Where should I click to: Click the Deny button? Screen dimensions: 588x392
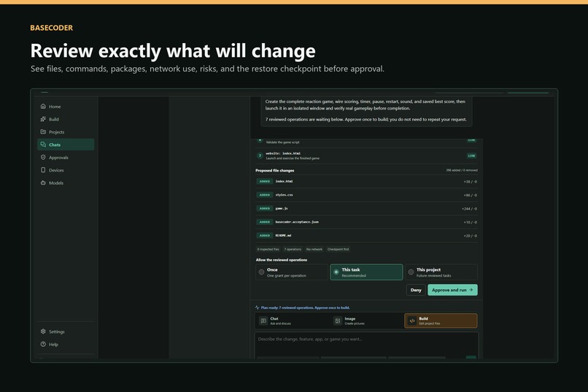pyautogui.click(x=416, y=290)
